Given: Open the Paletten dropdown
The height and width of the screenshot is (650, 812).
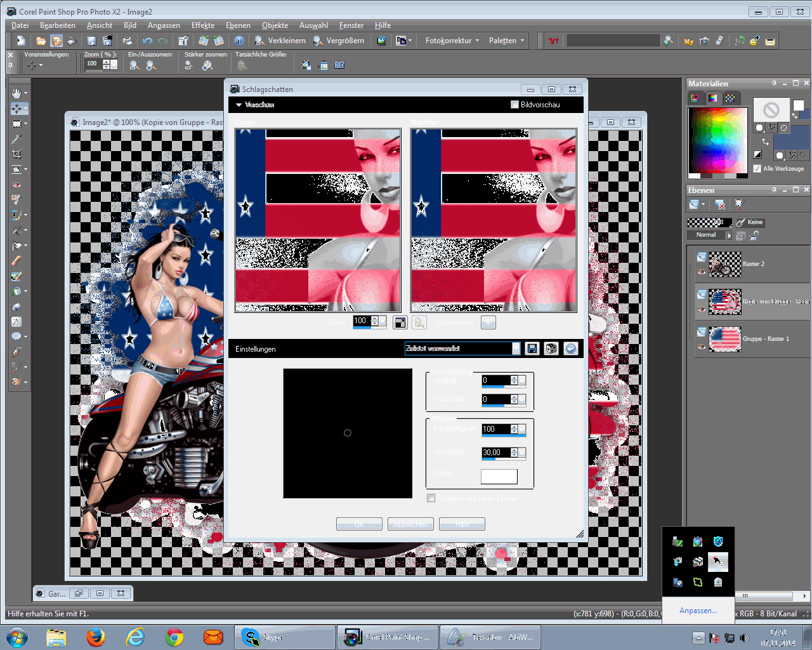Looking at the screenshot, I should [506, 41].
